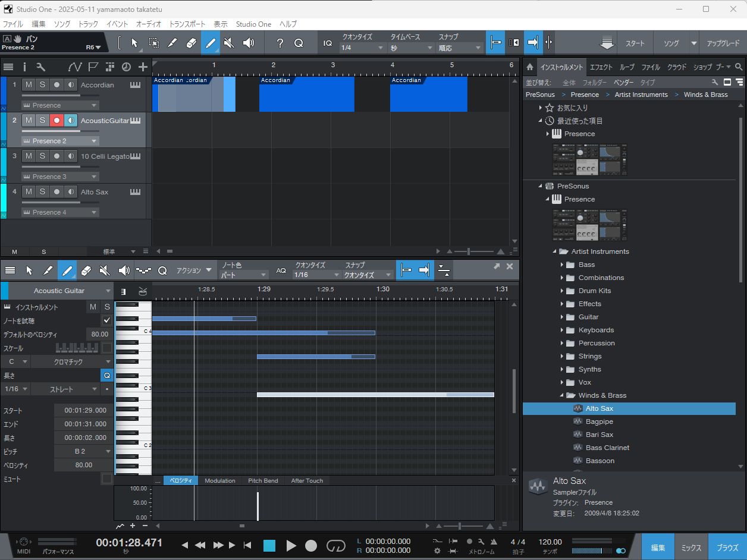Image resolution: width=747 pixels, height=560 pixels.
Task: Open the ファイル menu
Action: tap(12, 24)
